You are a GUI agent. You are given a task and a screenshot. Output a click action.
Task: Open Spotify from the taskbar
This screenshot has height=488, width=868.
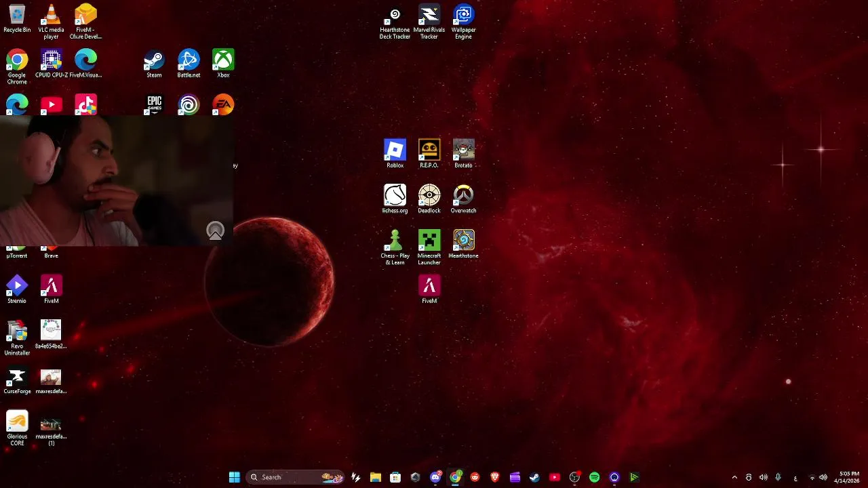(x=594, y=477)
